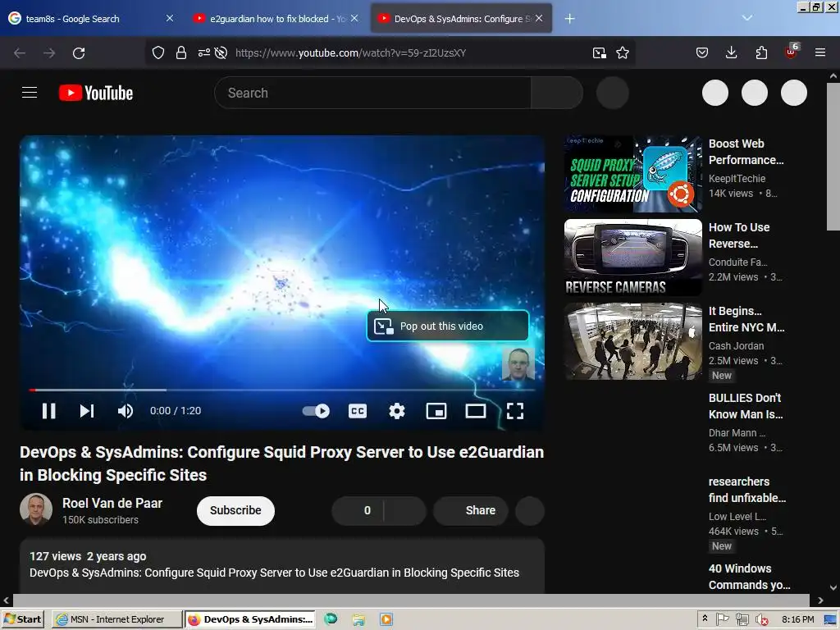The image size is (840, 630).
Task: Click the 8:16 PM clock
Action: pos(798,619)
